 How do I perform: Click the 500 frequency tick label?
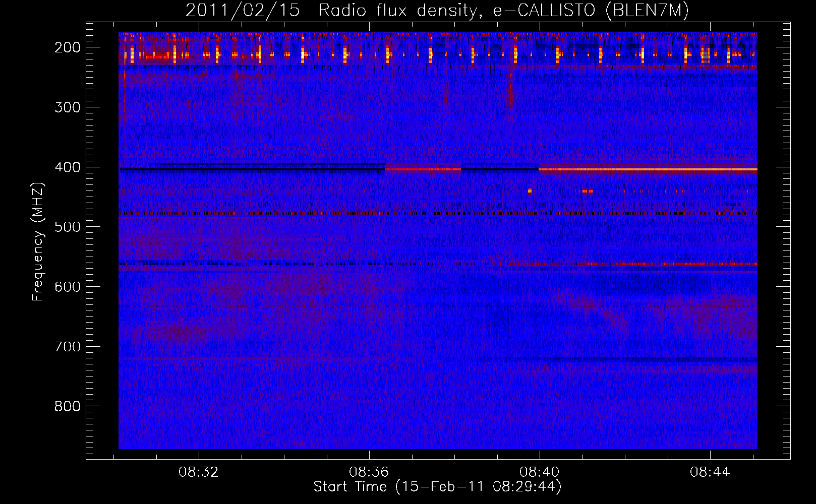pos(67,227)
